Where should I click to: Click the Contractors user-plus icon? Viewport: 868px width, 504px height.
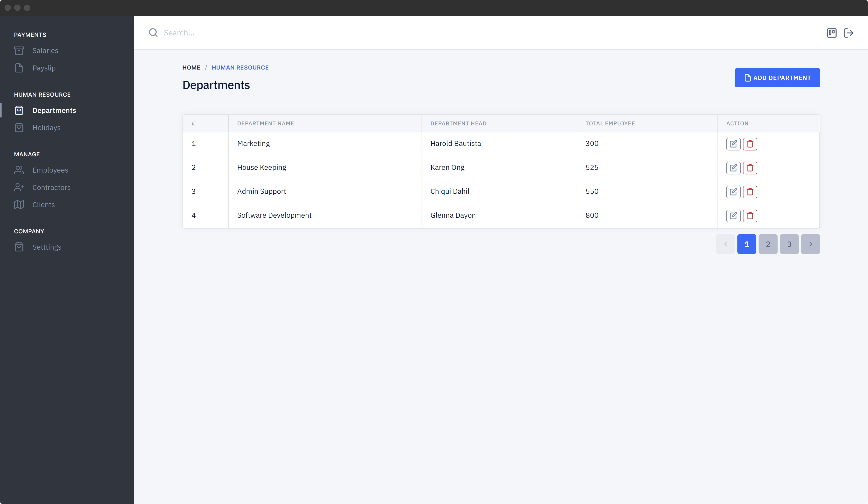click(19, 187)
